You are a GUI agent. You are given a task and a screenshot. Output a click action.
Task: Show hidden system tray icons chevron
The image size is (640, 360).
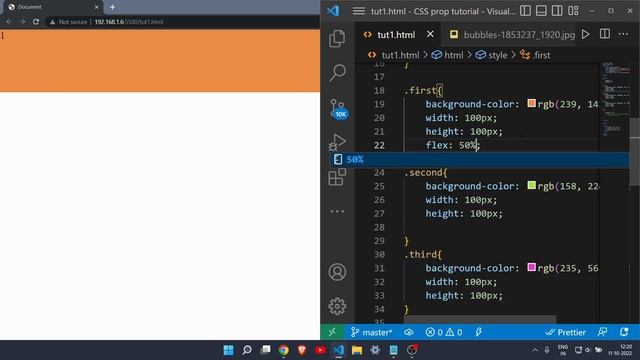[535, 350]
